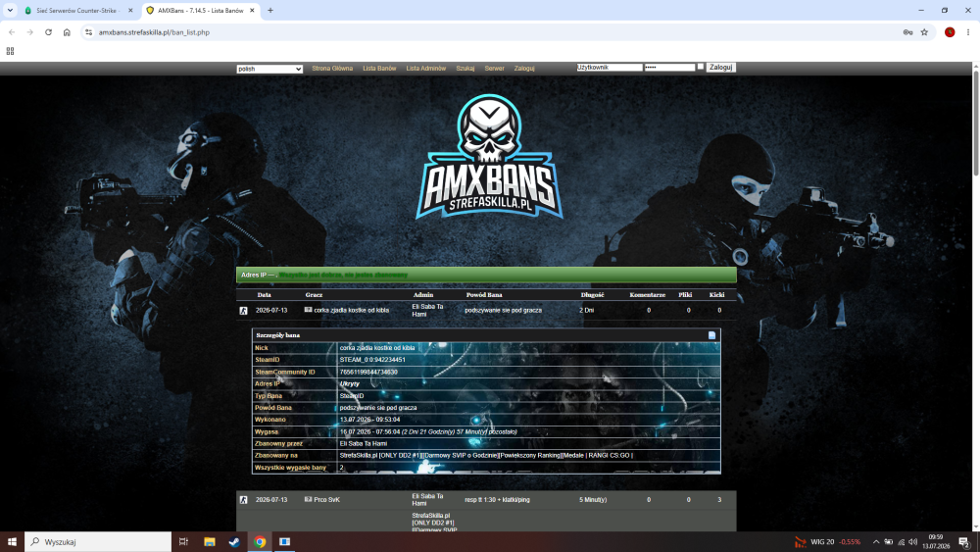The width and height of the screenshot is (980, 552).
Task: Open the apps grid in bookmarks bar
Action: [x=10, y=51]
